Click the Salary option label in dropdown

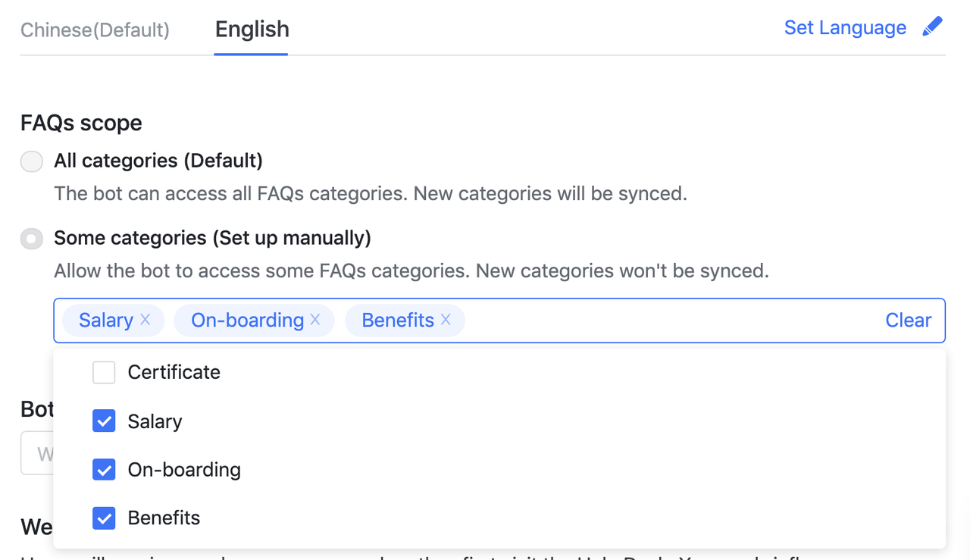pyautogui.click(x=155, y=421)
